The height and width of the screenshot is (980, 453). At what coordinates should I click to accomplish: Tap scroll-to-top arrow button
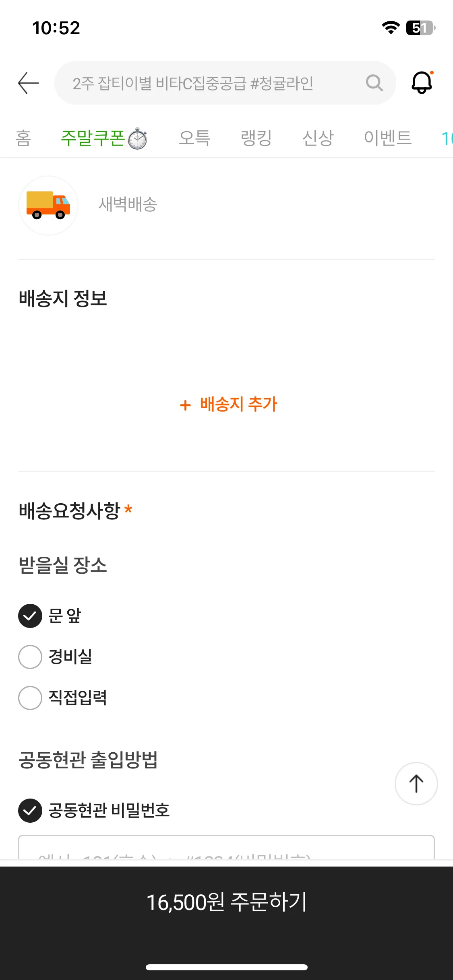(x=416, y=783)
